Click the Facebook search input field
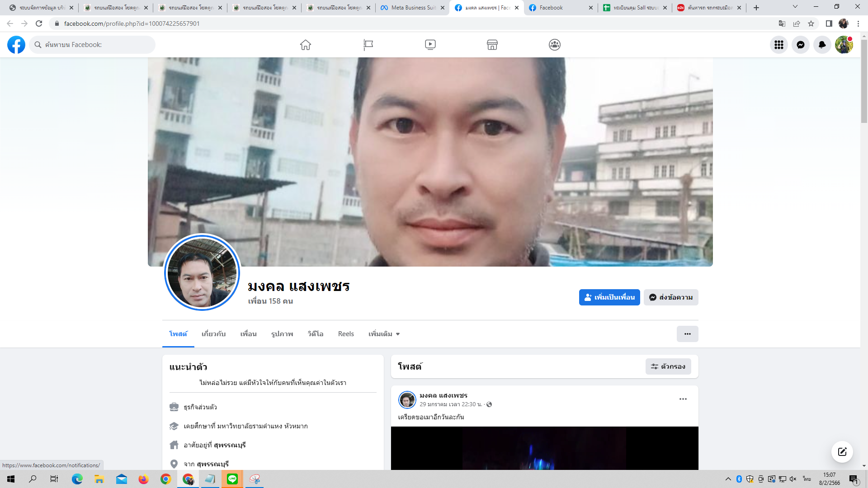This screenshot has width=868, height=488. pos(95,45)
